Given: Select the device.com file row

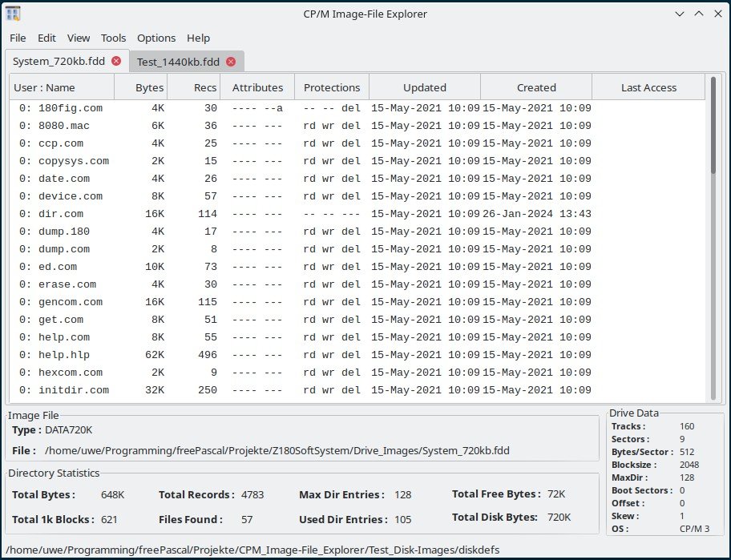Looking at the screenshot, I should tap(357, 196).
